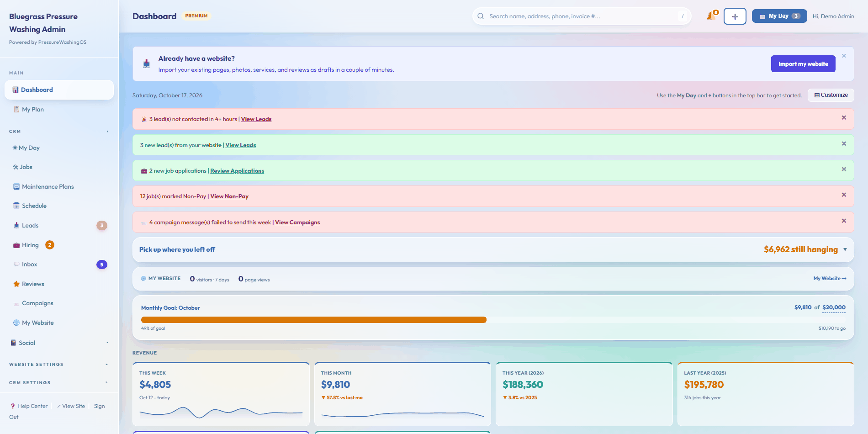The height and width of the screenshot is (434, 868).
Task: Click the My Website globe icon in sidebar
Action: [x=16, y=323]
